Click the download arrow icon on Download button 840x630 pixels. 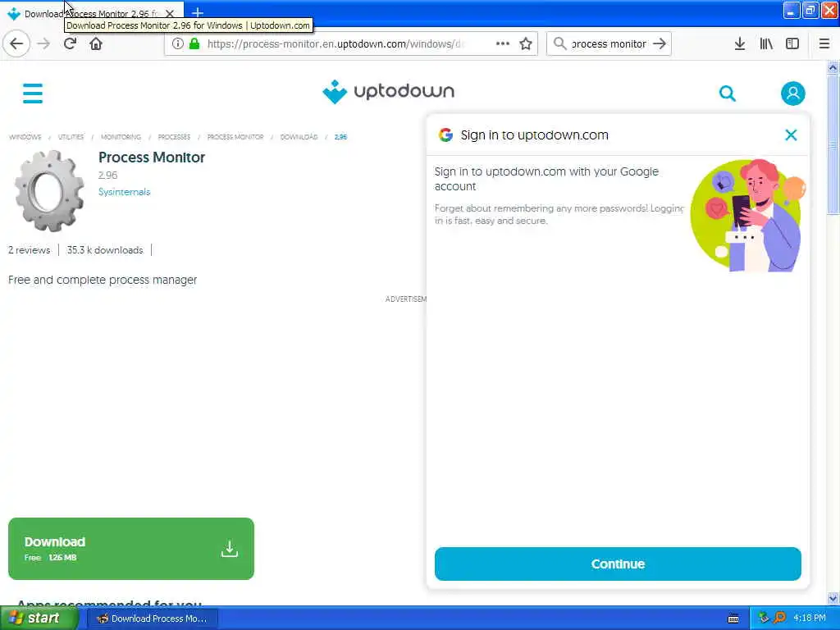coord(230,549)
